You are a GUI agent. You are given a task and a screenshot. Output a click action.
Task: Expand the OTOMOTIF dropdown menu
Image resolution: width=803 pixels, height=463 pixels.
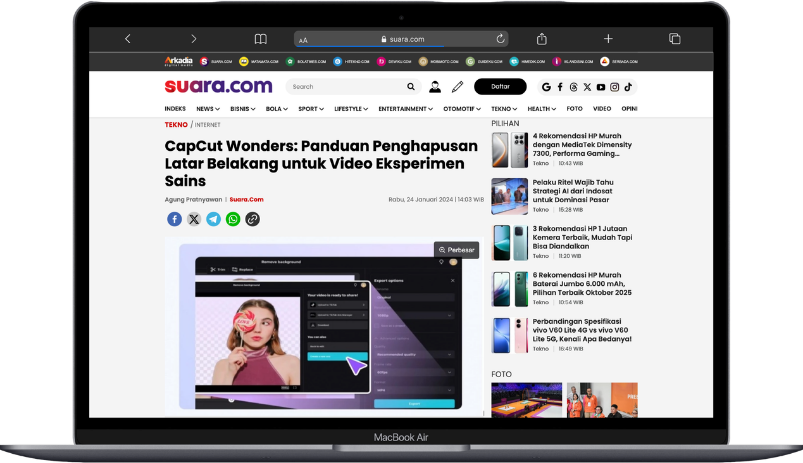[x=462, y=109]
